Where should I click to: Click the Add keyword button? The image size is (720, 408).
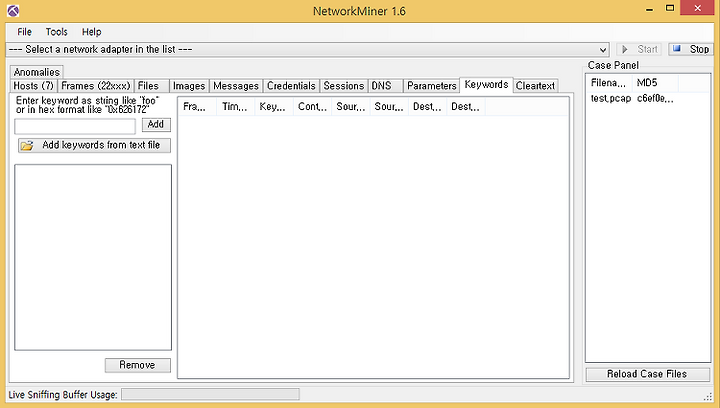156,124
